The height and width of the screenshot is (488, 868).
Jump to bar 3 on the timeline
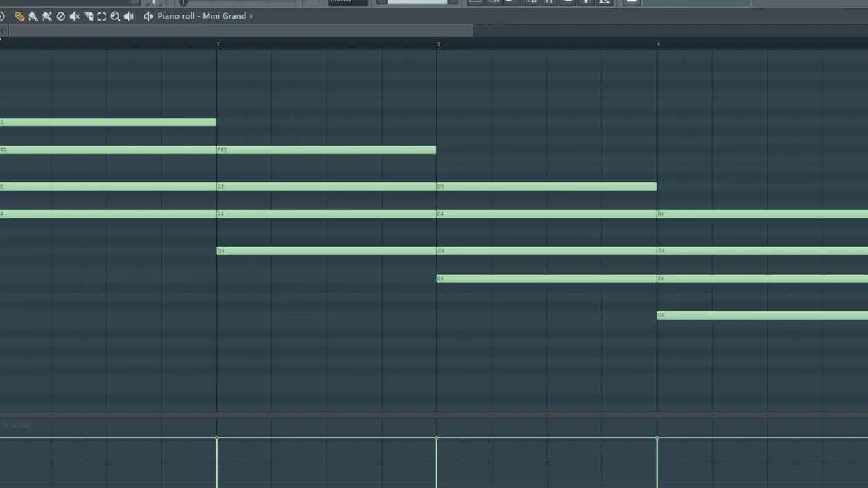437,44
